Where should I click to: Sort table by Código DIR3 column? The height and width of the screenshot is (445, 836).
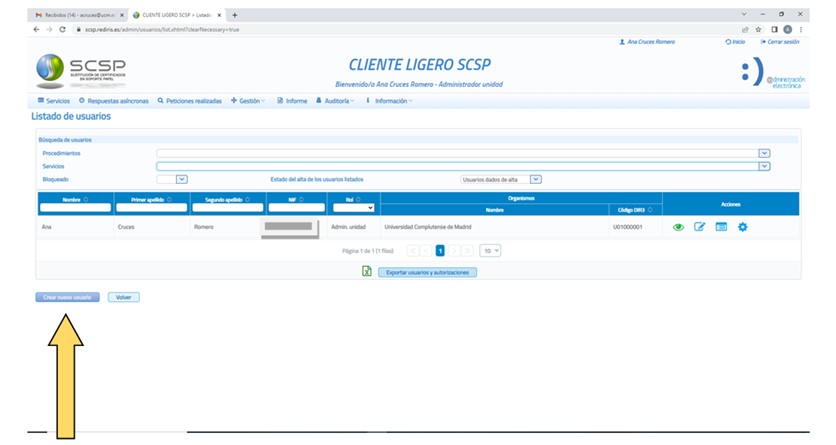point(650,210)
